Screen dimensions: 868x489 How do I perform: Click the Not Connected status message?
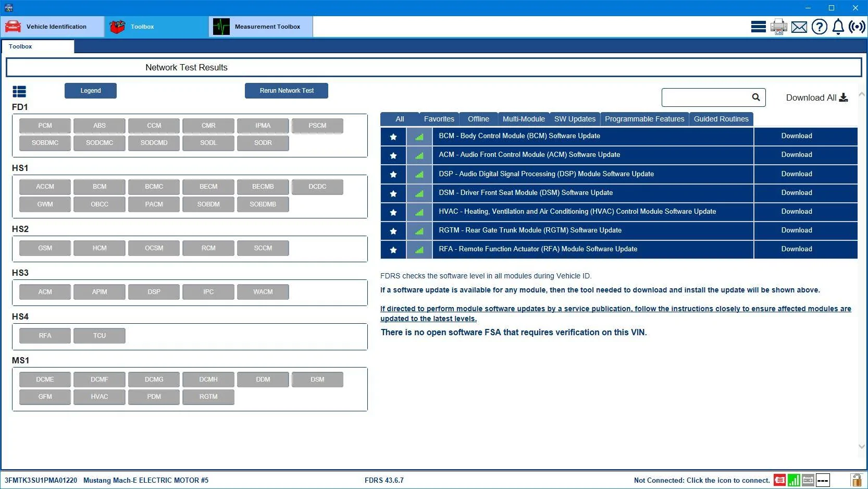pyautogui.click(x=702, y=480)
